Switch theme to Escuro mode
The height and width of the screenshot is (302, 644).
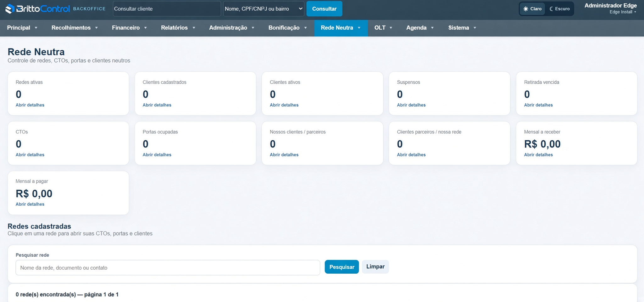click(x=559, y=9)
